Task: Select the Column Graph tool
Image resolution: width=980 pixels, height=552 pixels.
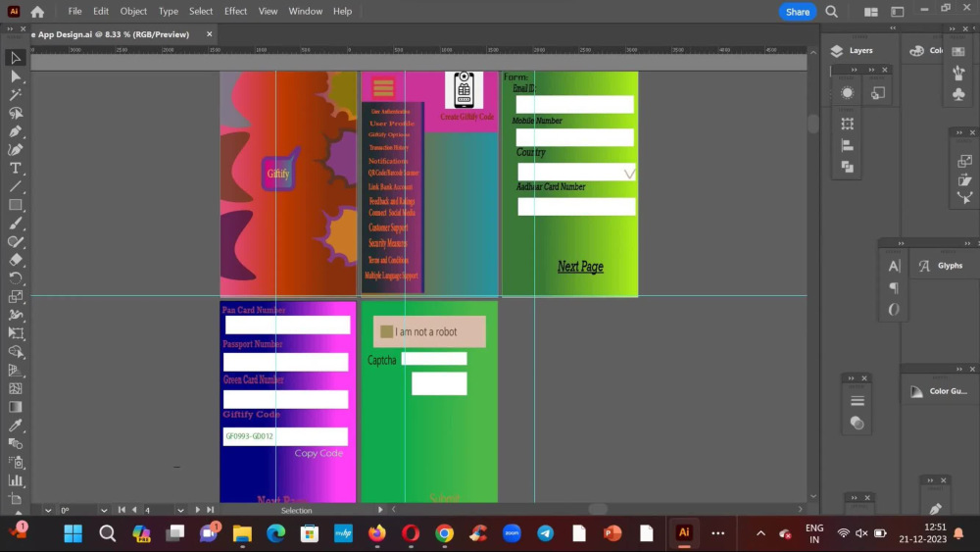Action: [x=16, y=480]
